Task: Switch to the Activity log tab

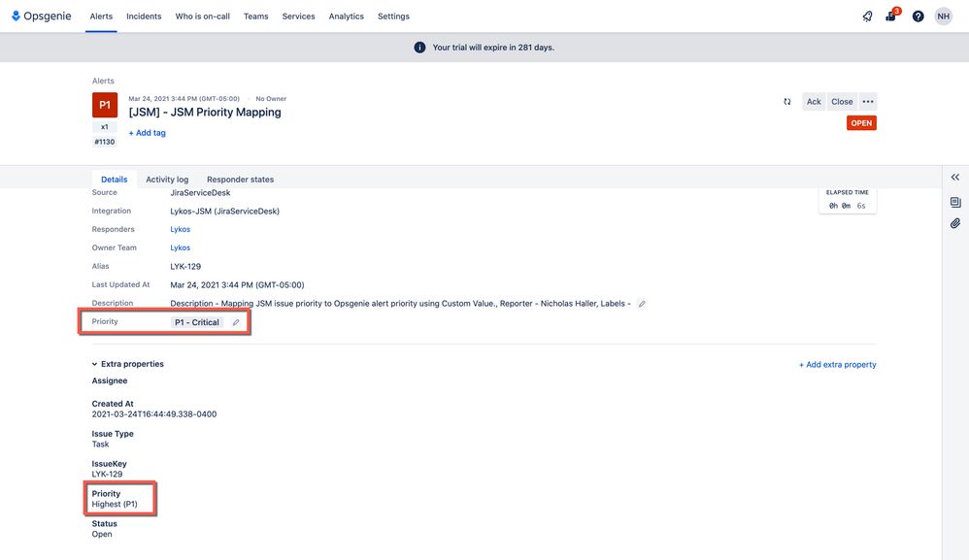Action: coord(167,180)
